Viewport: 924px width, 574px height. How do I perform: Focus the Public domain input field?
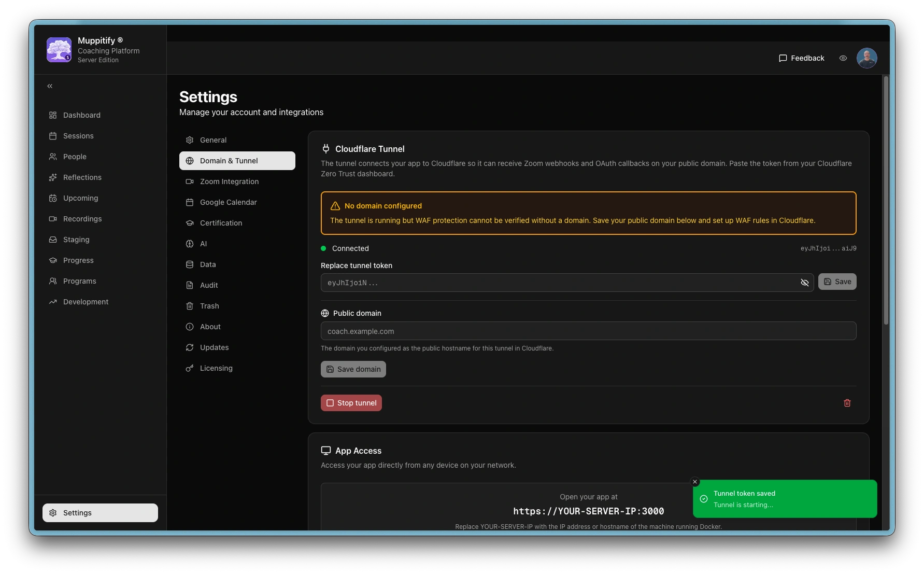tap(588, 331)
